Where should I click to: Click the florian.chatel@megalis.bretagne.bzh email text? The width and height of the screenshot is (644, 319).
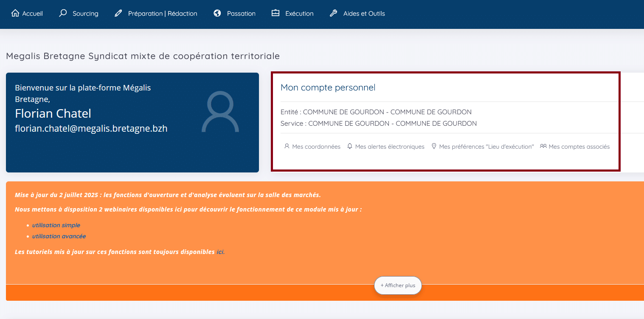(91, 128)
